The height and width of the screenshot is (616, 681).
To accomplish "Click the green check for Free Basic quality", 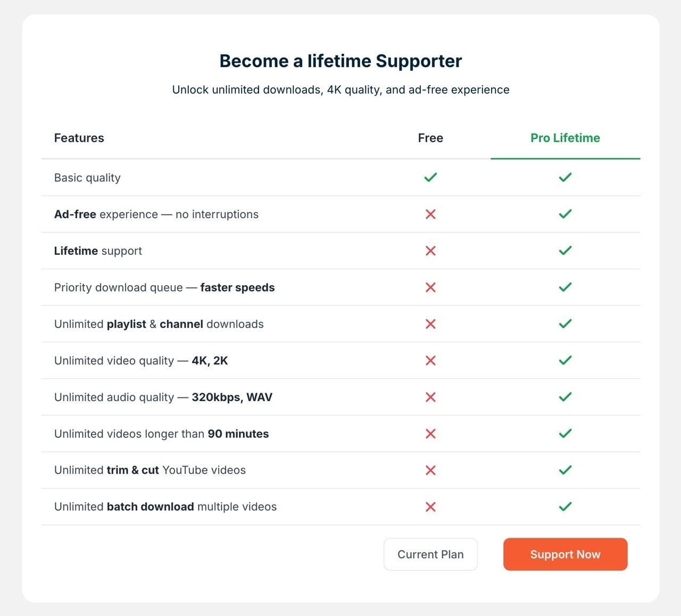I will click(x=430, y=177).
